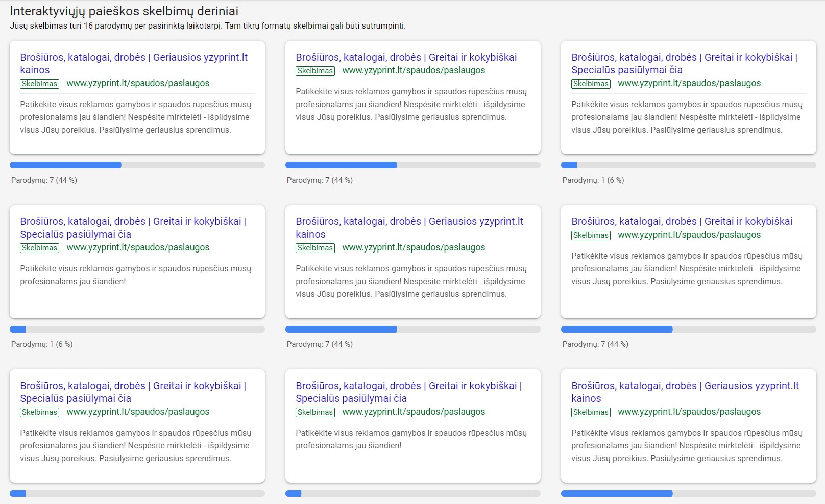Click 6% progress bar under the full-description ad
This screenshot has height=504, width=825.
[688, 165]
